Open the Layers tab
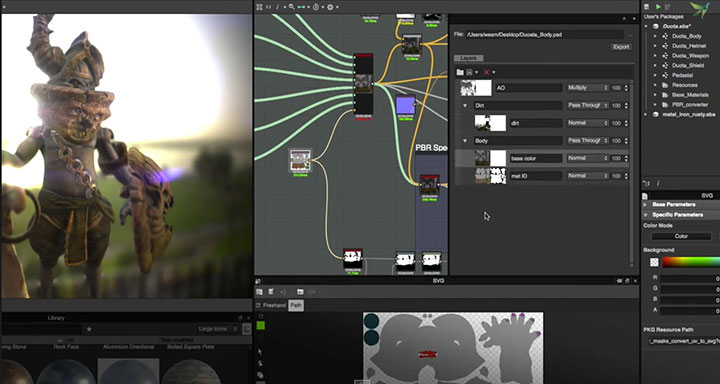This screenshot has width=720, height=384. pyautogui.click(x=468, y=58)
